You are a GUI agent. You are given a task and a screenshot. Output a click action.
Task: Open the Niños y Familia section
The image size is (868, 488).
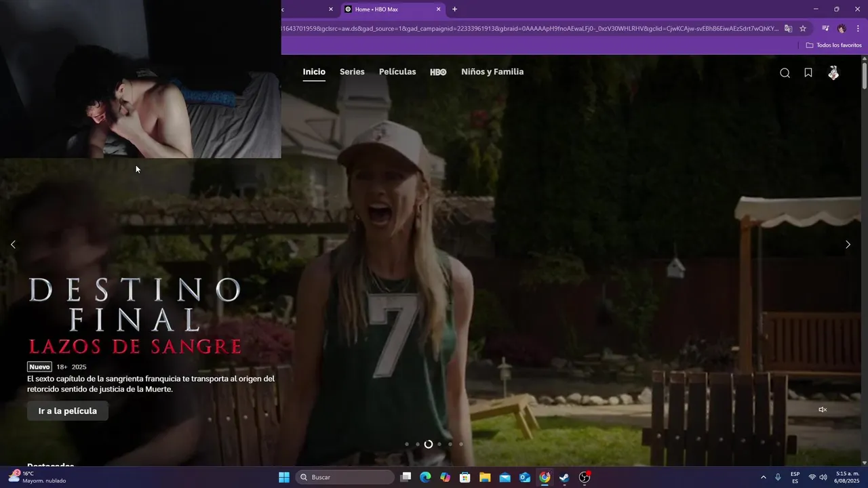(x=492, y=72)
